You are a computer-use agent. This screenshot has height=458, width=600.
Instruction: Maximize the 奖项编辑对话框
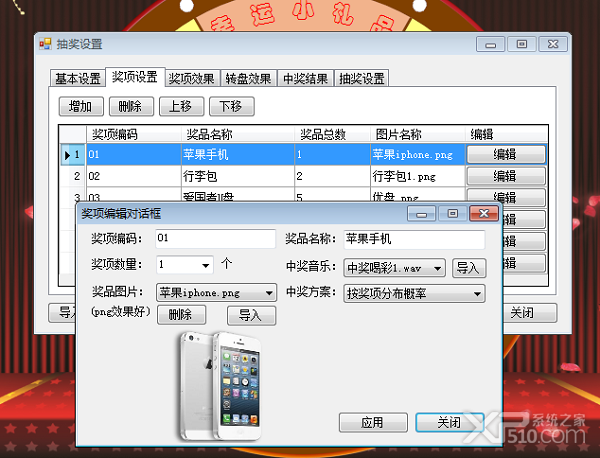(453, 214)
